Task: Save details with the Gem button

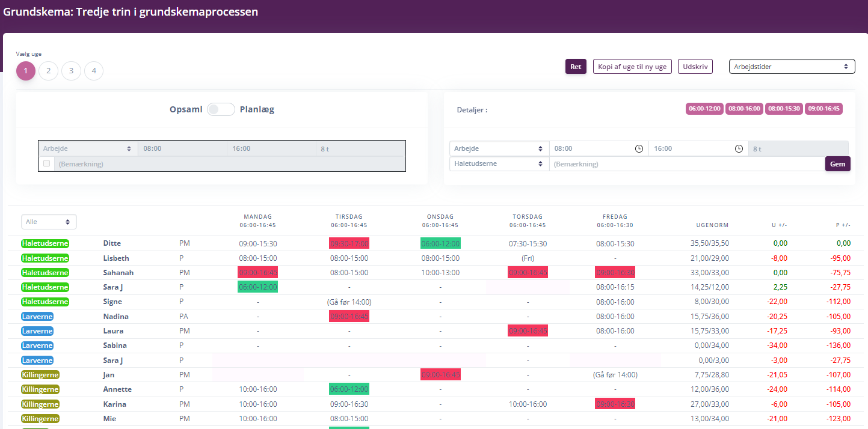Action: pos(837,163)
